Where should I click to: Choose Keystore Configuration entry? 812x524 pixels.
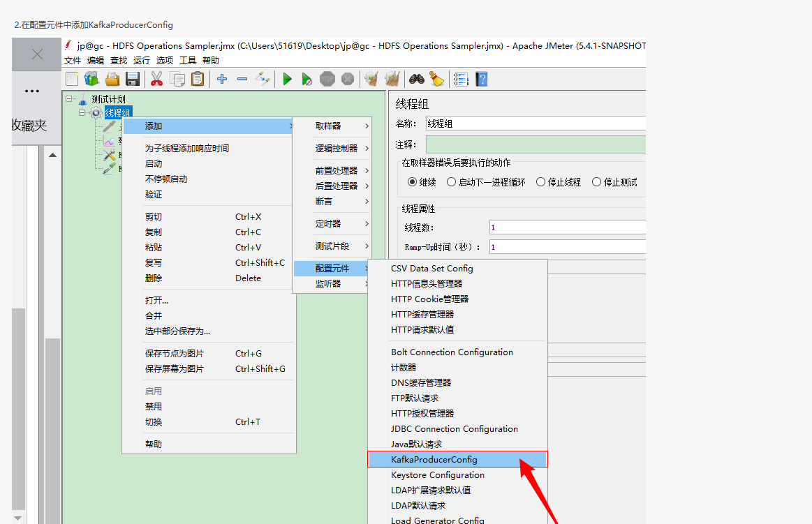pos(457,475)
